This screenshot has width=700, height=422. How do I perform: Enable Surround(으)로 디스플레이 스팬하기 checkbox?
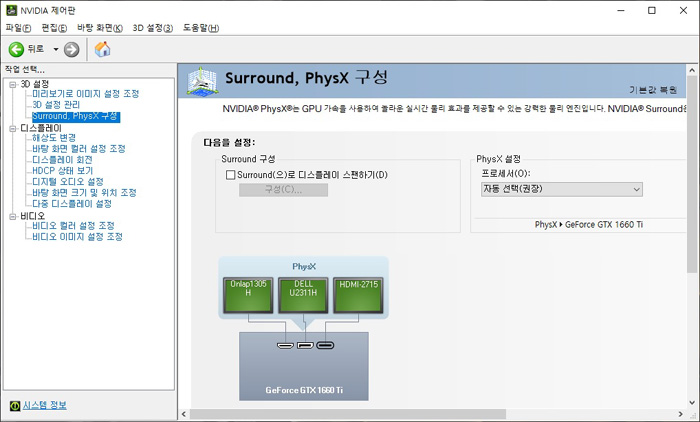(x=230, y=175)
